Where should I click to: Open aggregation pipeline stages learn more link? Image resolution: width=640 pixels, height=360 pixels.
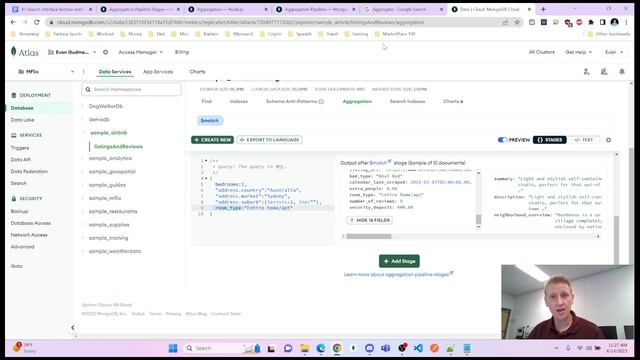[x=398, y=274]
